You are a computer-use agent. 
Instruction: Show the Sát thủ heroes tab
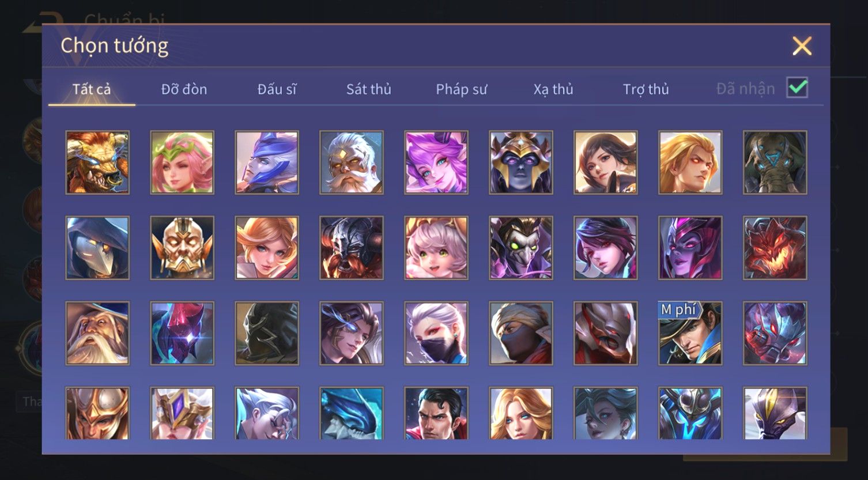click(x=369, y=89)
